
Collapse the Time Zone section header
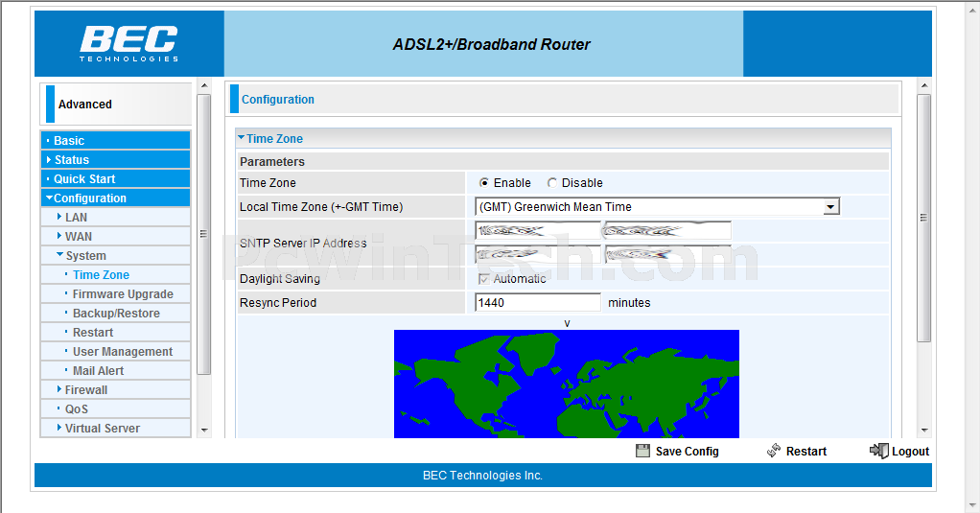[274, 139]
